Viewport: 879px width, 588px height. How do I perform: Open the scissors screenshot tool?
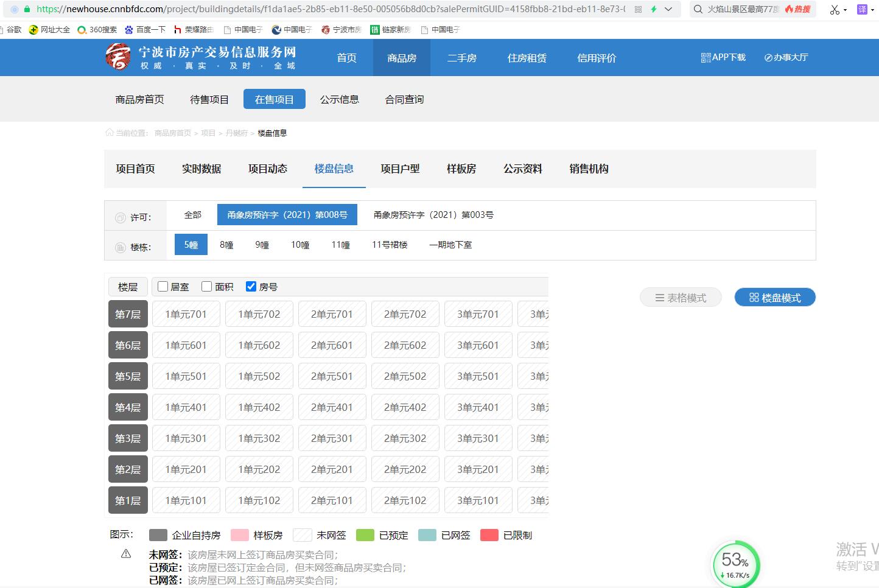(x=835, y=9)
